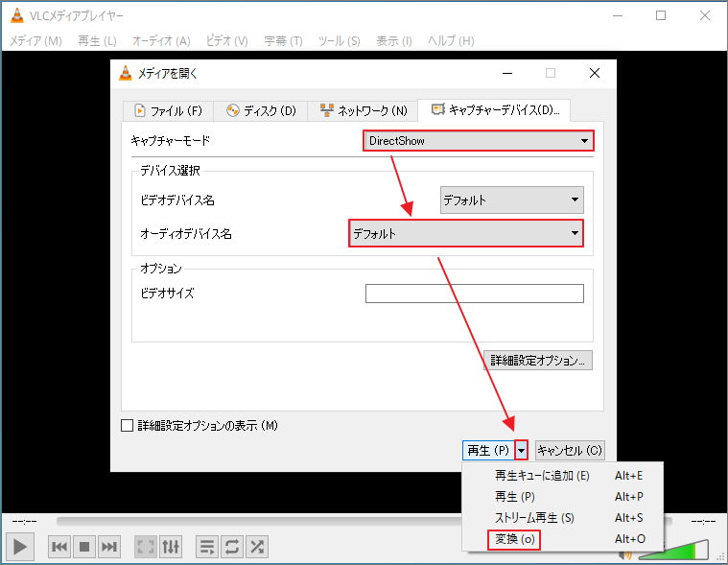
Task: Click the stop playback button
Action: tap(84, 547)
